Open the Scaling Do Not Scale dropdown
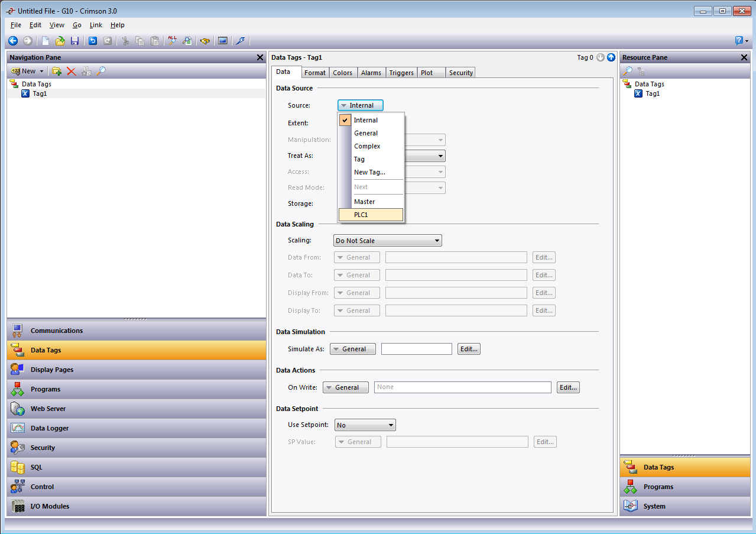This screenshot has height=534, width=756. tap(388, 241)
